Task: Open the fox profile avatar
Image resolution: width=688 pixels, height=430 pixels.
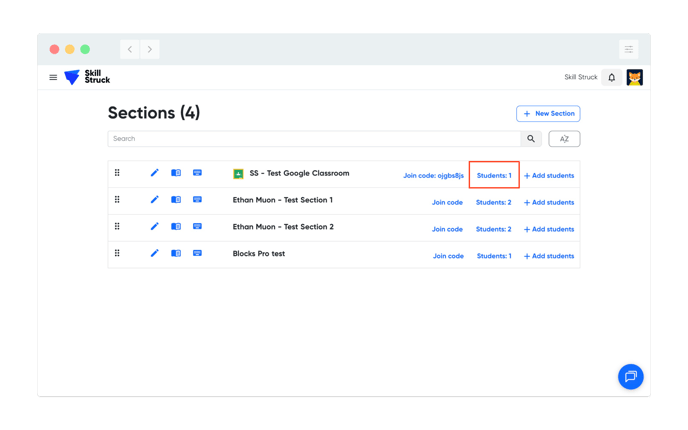Action: click(x=634, y=77)
